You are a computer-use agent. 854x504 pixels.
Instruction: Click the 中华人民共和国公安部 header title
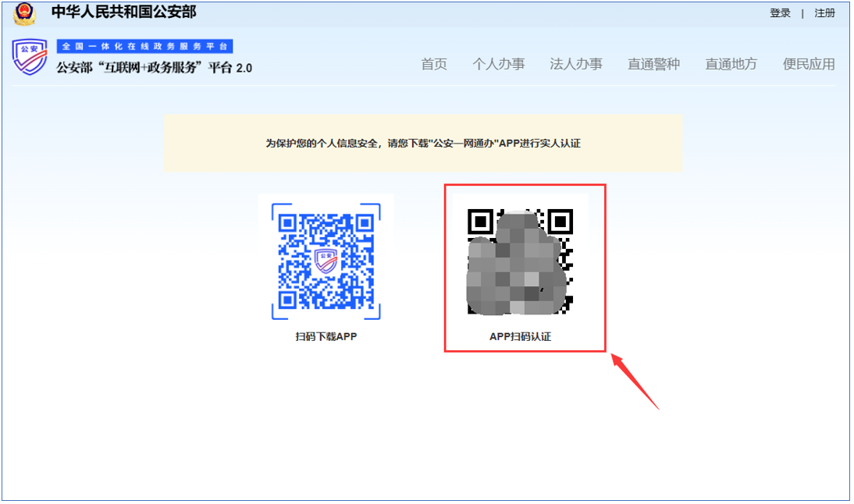pos(125,12)
